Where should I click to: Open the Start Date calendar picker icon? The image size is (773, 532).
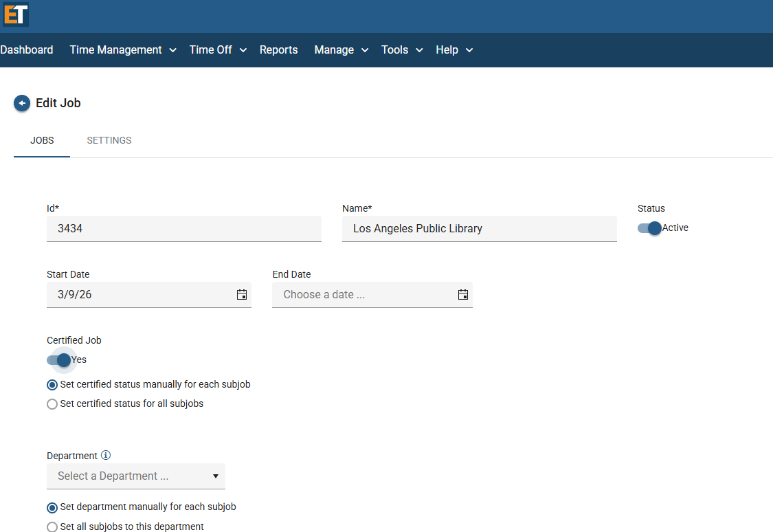point(242,295)
